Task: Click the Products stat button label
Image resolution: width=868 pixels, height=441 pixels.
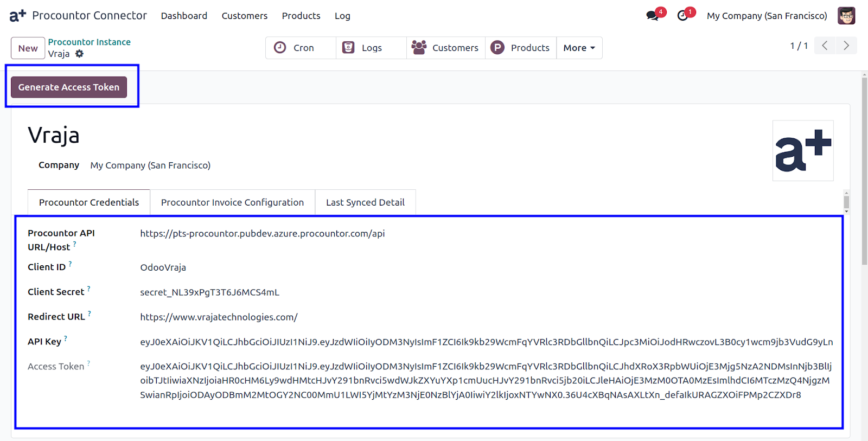Action: point(530,48)
